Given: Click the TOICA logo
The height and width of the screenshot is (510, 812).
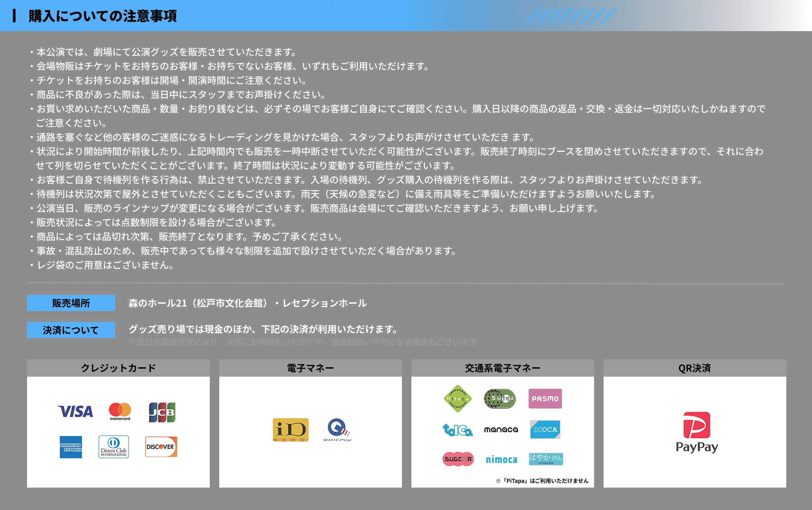Looking at the screenshot, I should pyautogui.click(x=457, y=430).
